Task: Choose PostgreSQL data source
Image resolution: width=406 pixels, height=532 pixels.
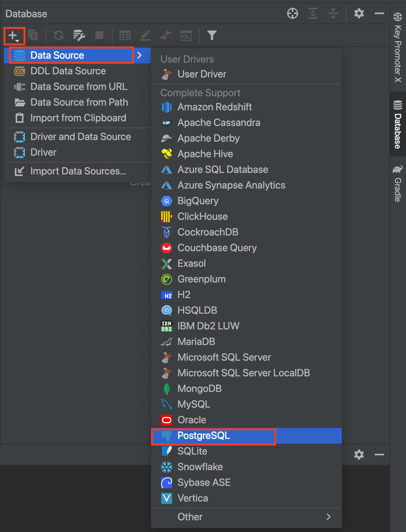Action: [x=246, y=435]
